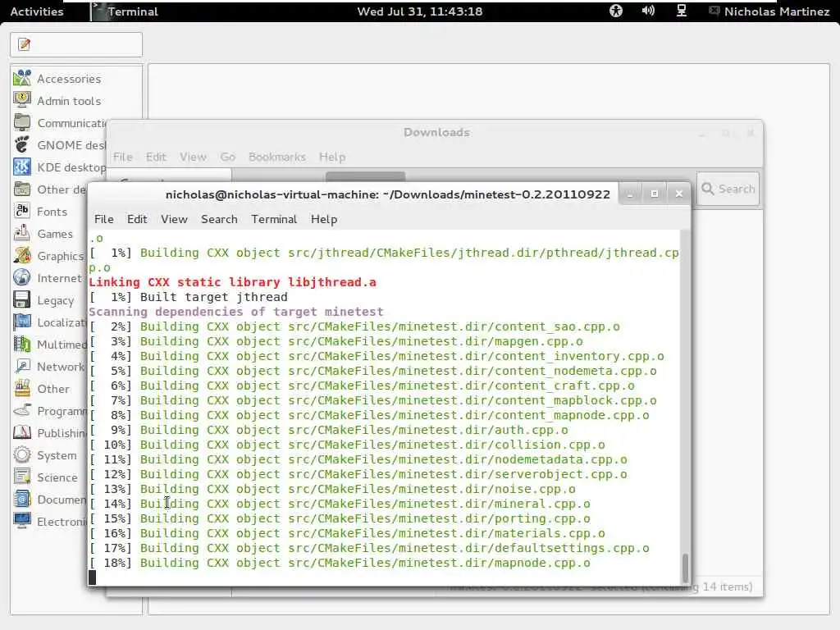Open the terminal File menu
Viewport: 840px width, 630px height.
[104, 219]
